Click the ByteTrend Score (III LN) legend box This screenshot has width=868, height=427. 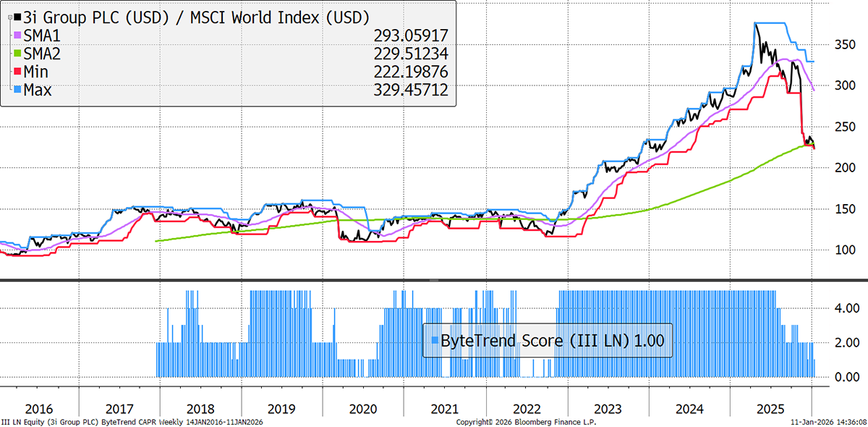click(548, 339)
